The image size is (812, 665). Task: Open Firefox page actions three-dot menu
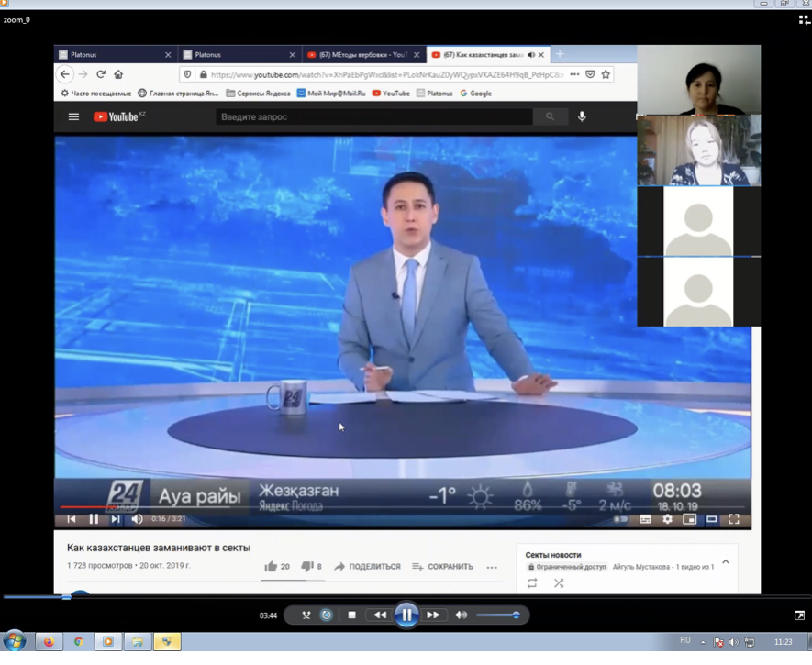point(574,74)
